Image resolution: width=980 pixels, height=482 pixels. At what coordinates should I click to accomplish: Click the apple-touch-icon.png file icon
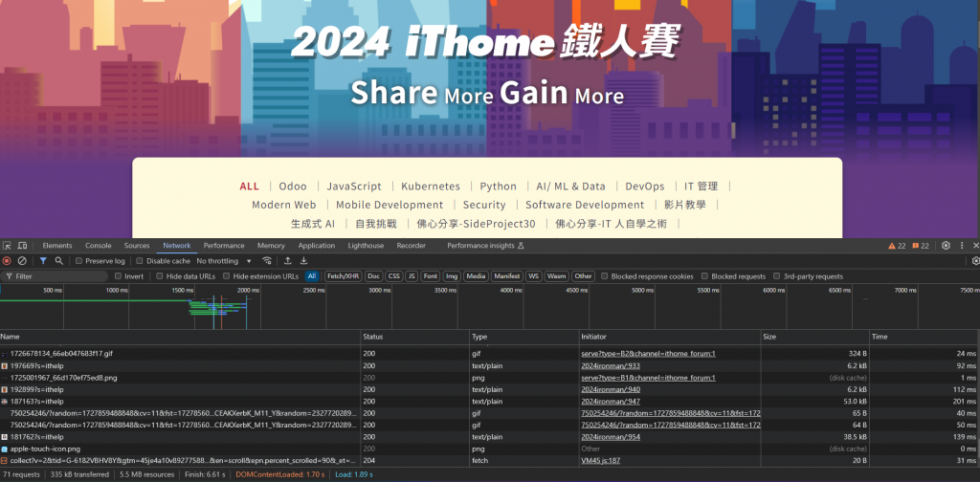click(5, 449)
